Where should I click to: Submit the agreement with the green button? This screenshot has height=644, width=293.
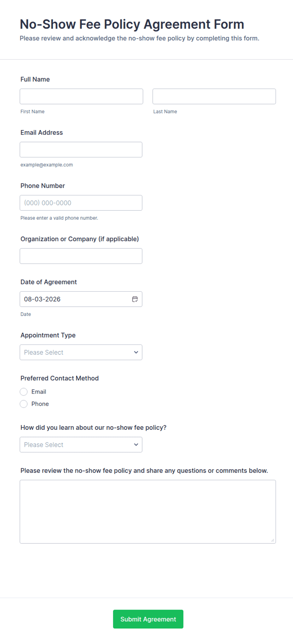148,619
